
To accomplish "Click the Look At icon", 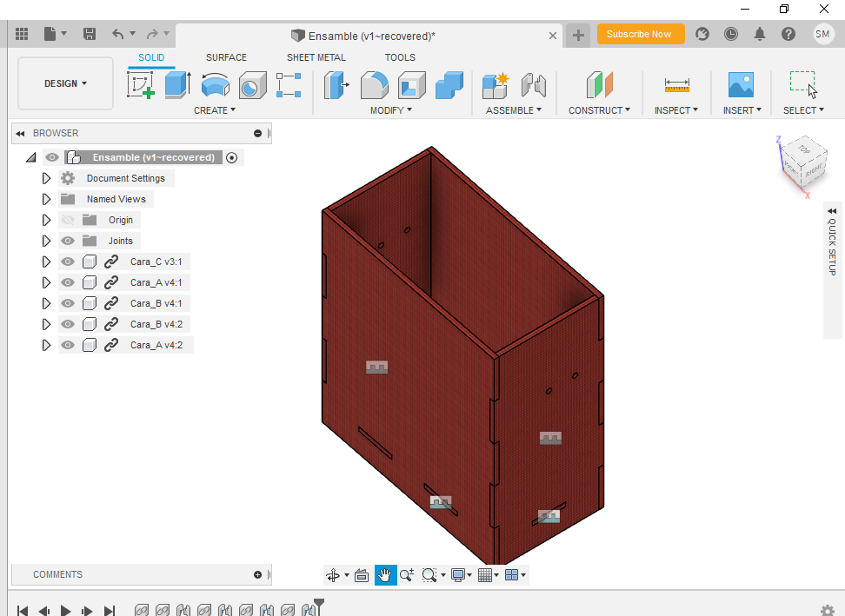I will tap(362, 575).
